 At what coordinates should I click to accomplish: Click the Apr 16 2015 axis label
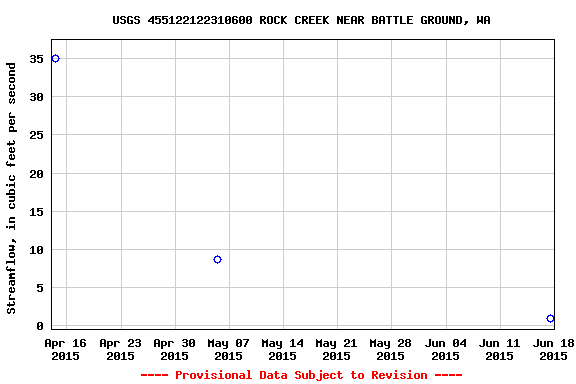point(65,349)
